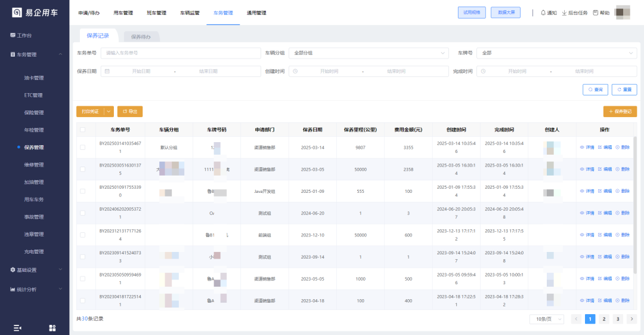The width and height of the screenshot is (644, 335).
Task: Select the checkbox for the 2023-12-10 record
Action: click(82, 235)
